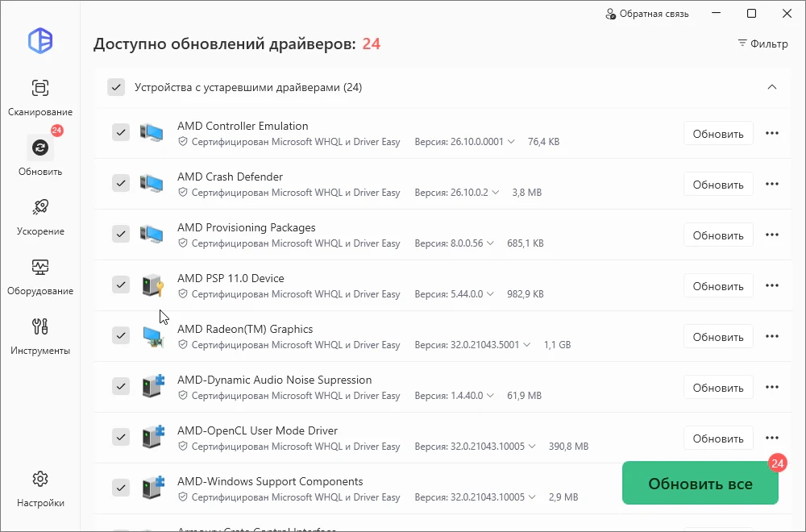The width and height of the screenshot is (806, 532).
Task: Click the 685,1 KB size value
Action: click(x=526, y=243)
